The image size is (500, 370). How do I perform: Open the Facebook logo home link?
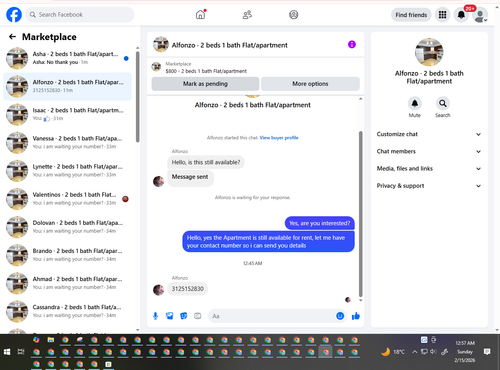(14, 15)
